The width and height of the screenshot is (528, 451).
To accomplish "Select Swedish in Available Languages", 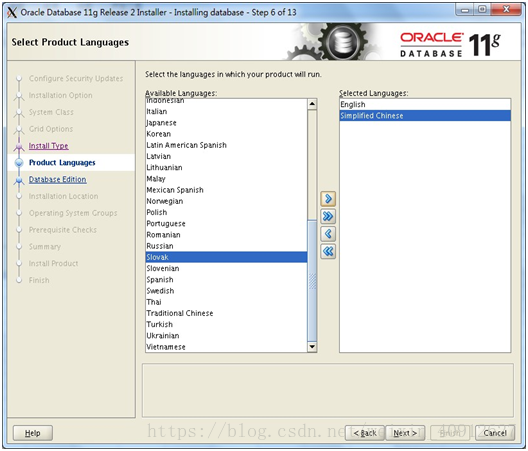I will [x=226, y=291].
